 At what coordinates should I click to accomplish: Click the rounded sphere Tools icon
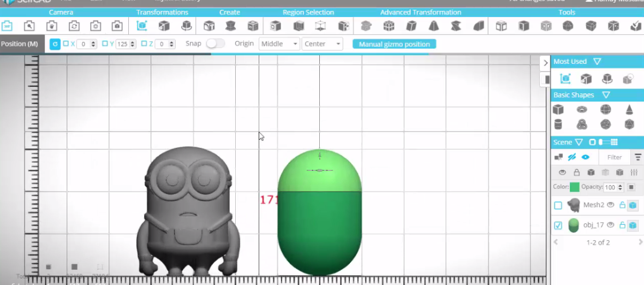point(568,26)
